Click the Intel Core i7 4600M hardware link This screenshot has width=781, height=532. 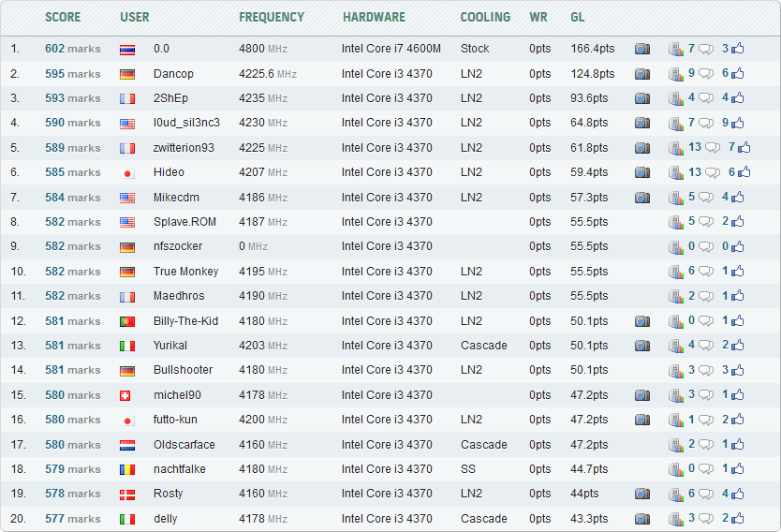[390, 49]
